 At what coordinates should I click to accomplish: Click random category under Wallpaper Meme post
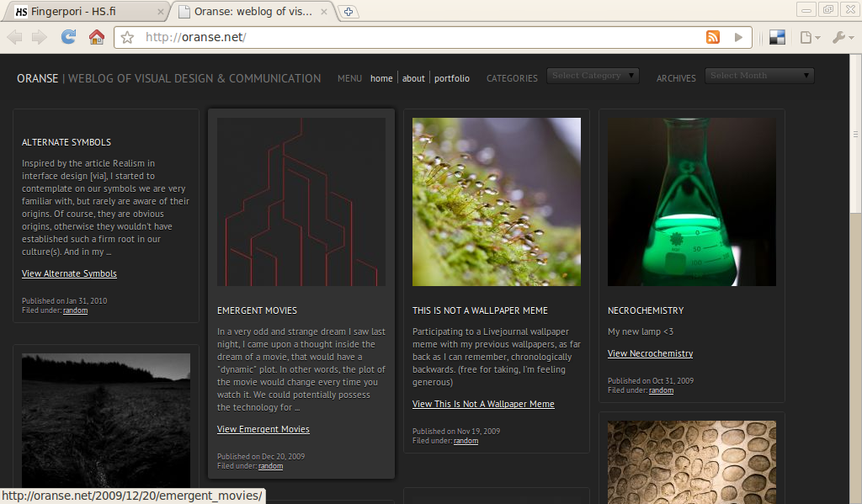coord(466,441)
